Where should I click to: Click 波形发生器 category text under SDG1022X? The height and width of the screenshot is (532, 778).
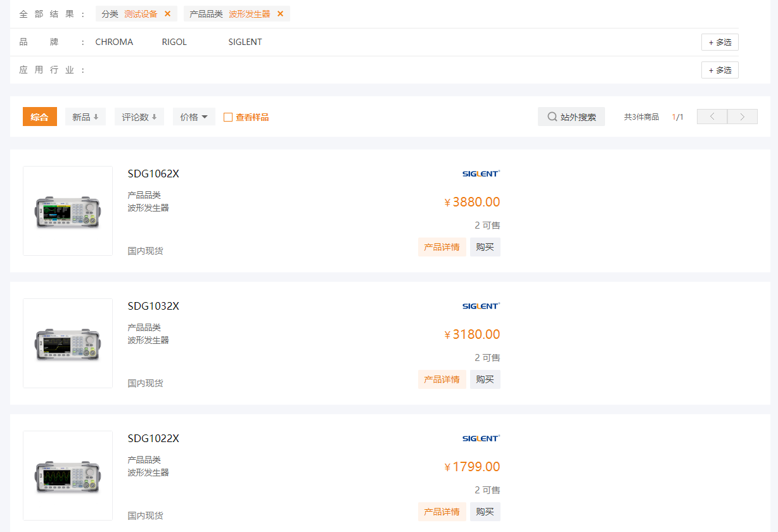tap(148, 472)
